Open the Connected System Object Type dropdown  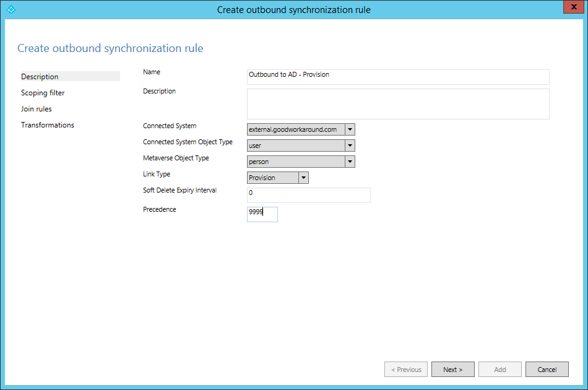[x=350, y=145]
